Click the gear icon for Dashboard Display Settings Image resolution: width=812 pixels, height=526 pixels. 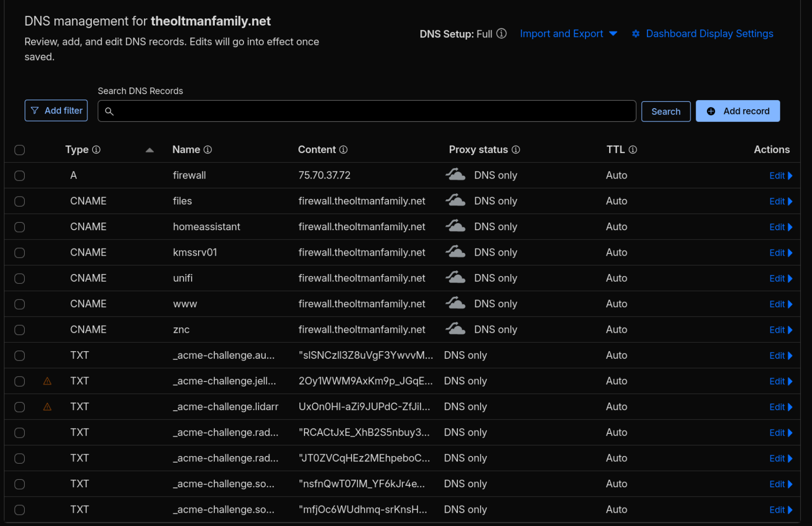[636, 34]
